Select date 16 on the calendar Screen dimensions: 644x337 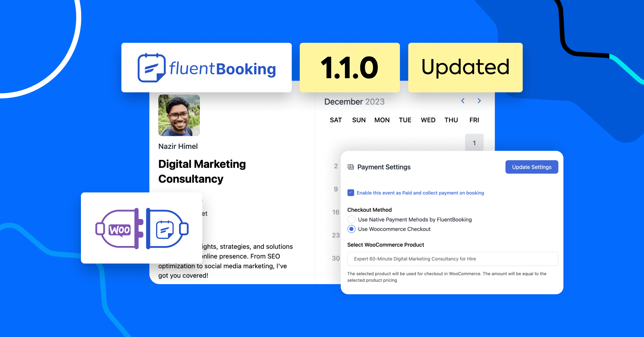(x=336, y=212)
